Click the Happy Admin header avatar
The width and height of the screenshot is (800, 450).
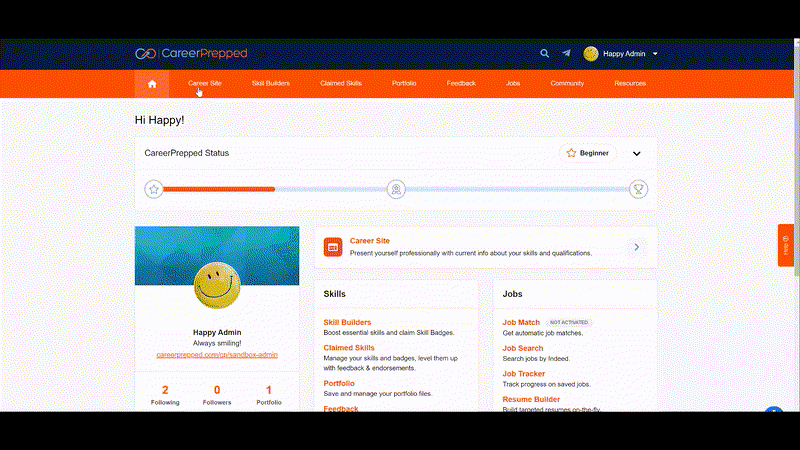pos(591,54)
